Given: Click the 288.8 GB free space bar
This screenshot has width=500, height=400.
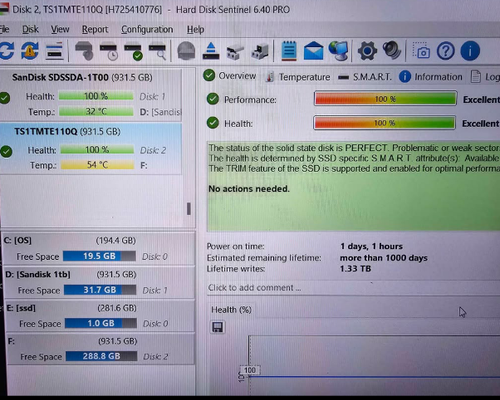Looking at the screenshot, I should [101, 356].
